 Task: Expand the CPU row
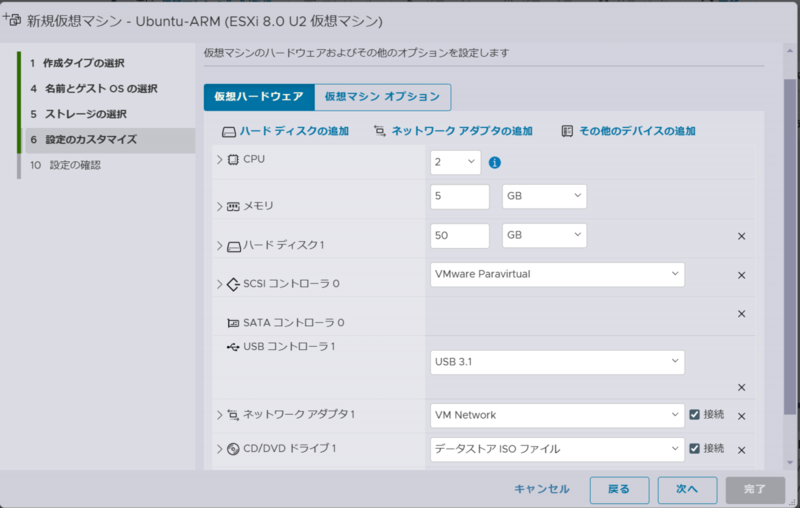[x=219, y=160]
